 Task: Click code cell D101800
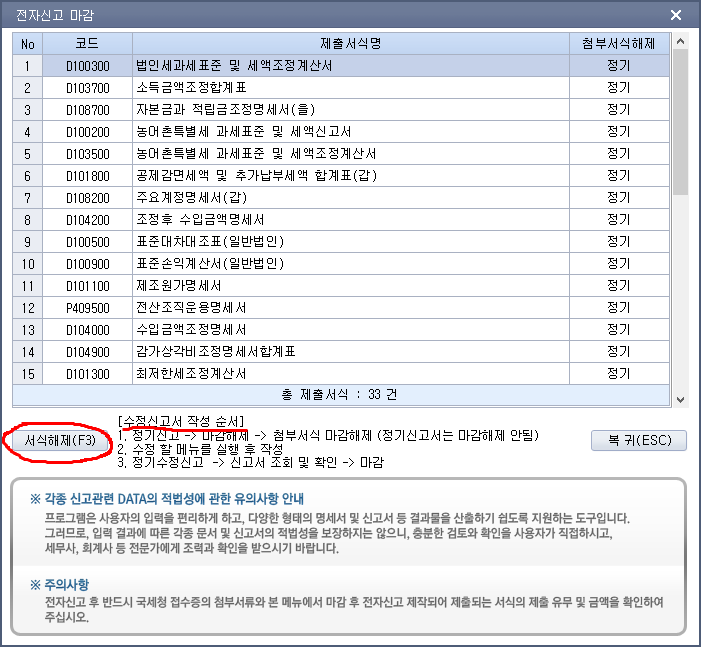[88, 176]
